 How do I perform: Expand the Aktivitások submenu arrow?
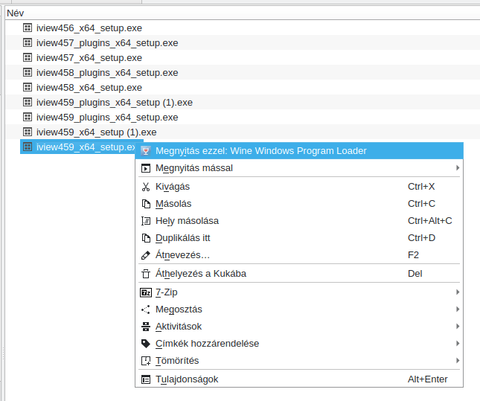tap(458, 326)
